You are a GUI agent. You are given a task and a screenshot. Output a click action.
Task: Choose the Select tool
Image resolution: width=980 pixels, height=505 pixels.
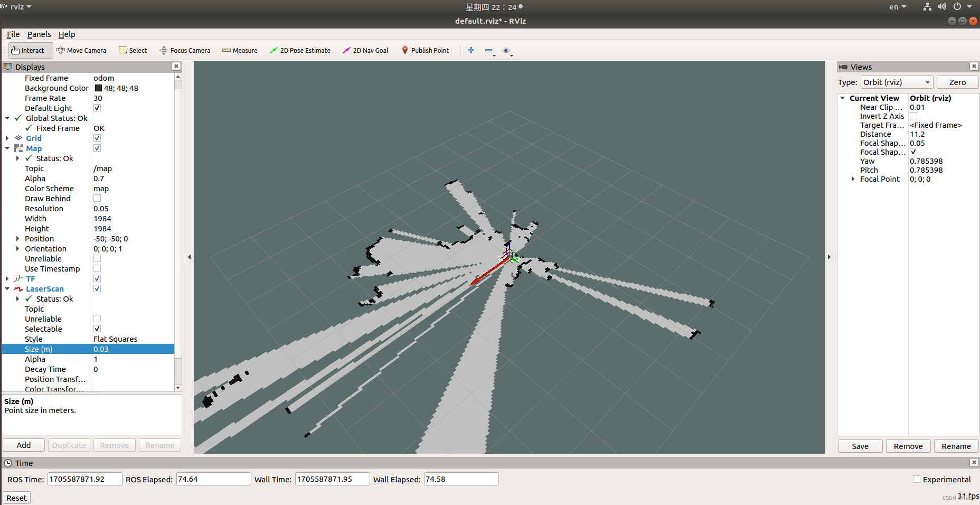[x=133, y=50]
